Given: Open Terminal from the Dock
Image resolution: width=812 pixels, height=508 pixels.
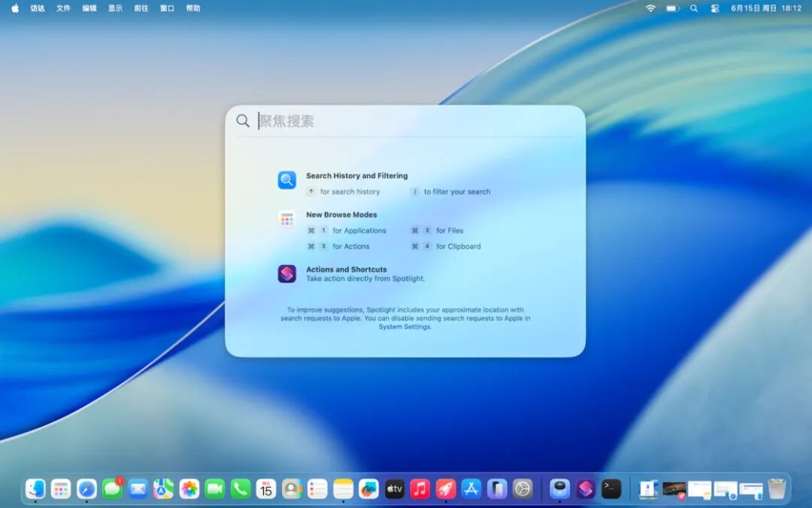Looking at the screenshot, I should (x=611, y=489).
